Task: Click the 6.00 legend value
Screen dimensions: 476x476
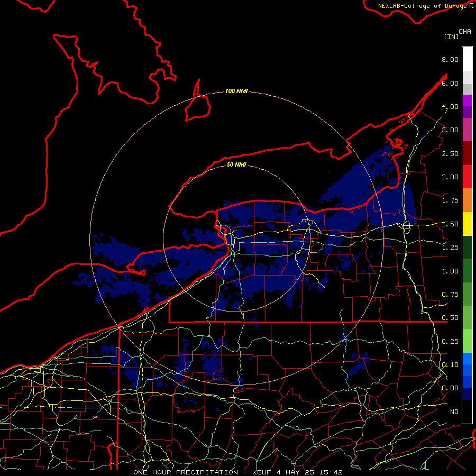Action: [450, 83]
